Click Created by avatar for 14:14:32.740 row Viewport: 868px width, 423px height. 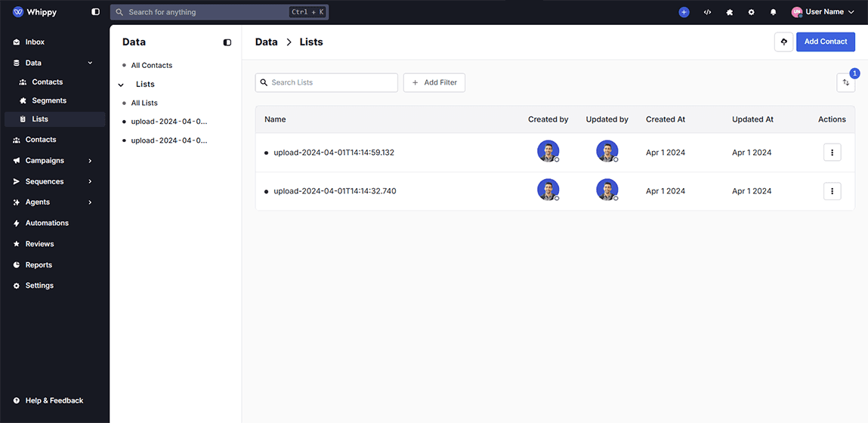(548, 190)
